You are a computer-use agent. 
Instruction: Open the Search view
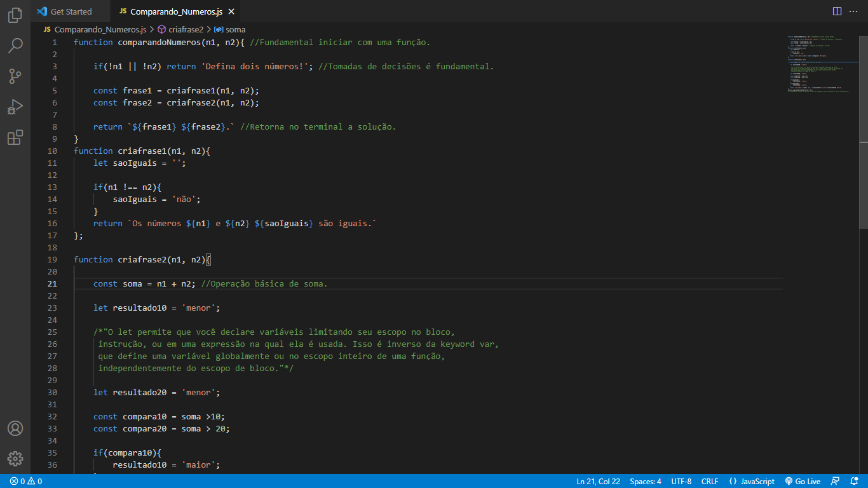click(x=15, y=46)
